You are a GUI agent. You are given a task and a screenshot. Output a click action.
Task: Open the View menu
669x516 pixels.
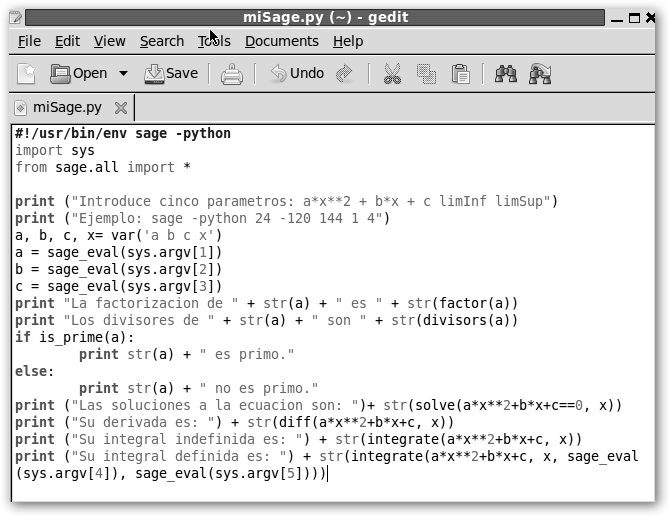coord(109,41)
